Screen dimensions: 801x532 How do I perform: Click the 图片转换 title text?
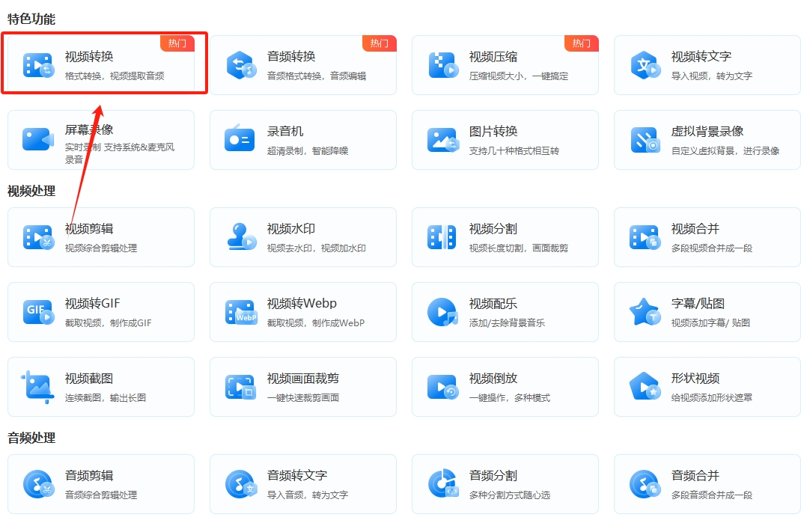coord(493,131)
